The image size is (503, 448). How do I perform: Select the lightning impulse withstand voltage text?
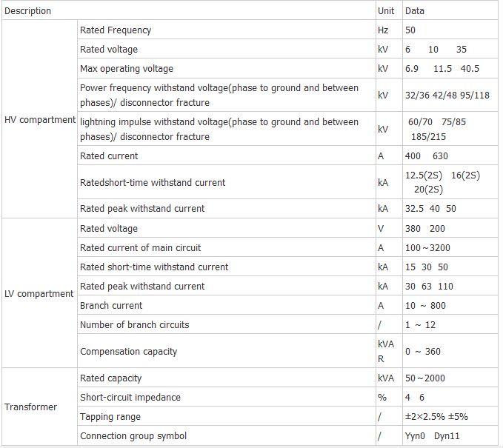219,129
